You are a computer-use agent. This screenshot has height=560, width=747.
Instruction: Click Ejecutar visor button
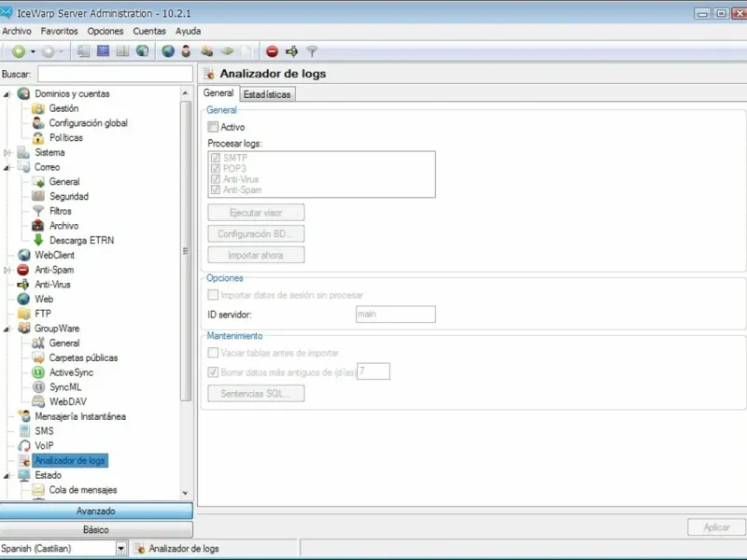[256, 213]
